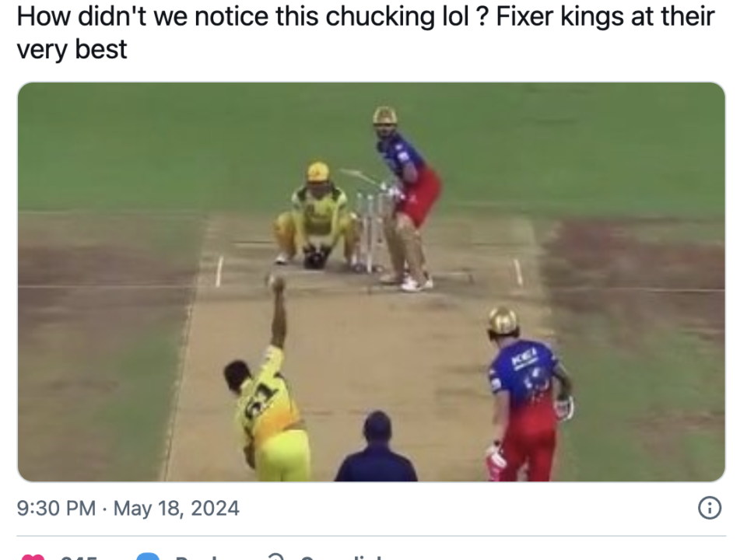Image resolution: width=747 pixels, height=560 pixels.
Task: Click the blue reply bubble icon
Action: (x=148, y=556)
